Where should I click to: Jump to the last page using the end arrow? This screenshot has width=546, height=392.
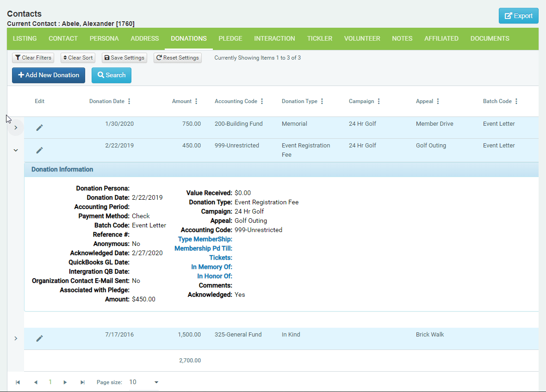click(x=82, y=382)
